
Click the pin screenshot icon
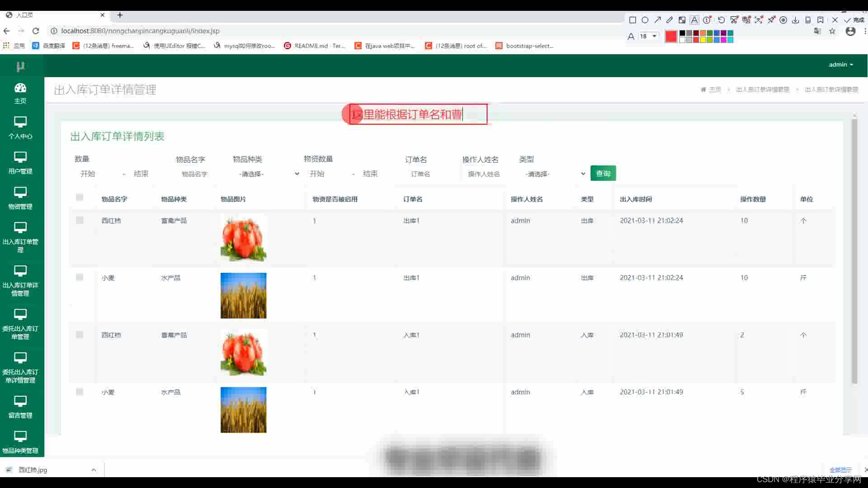(x=771, y=20)
